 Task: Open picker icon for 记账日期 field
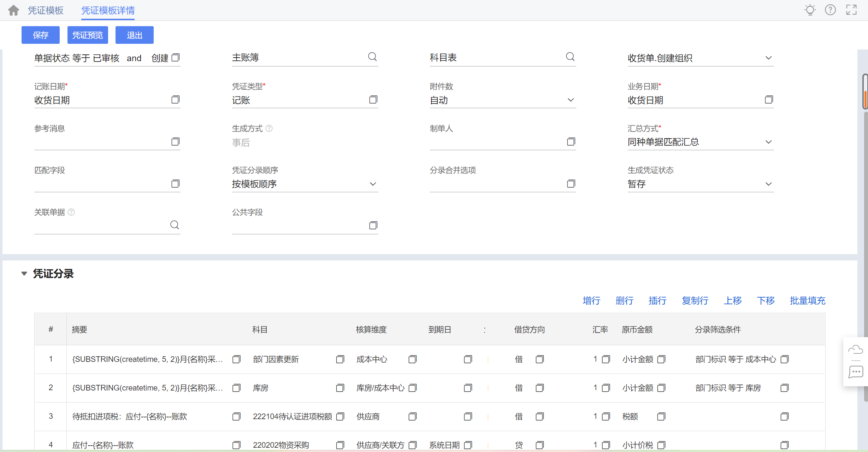point(175,100)
